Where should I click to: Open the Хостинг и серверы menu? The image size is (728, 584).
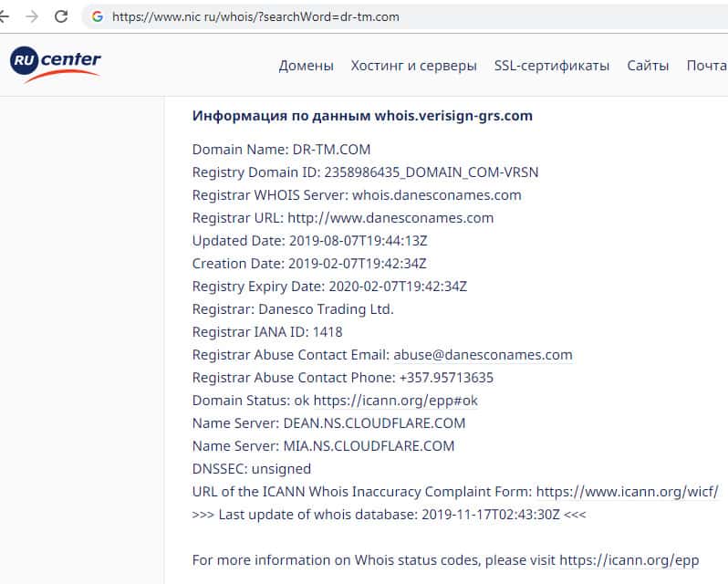click(413, 66)
